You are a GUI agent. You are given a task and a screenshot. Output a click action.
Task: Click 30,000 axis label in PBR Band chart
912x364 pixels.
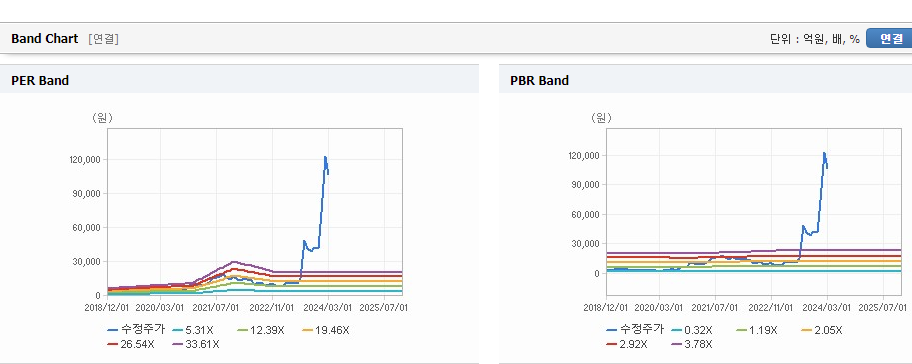[x=587, y=244]
